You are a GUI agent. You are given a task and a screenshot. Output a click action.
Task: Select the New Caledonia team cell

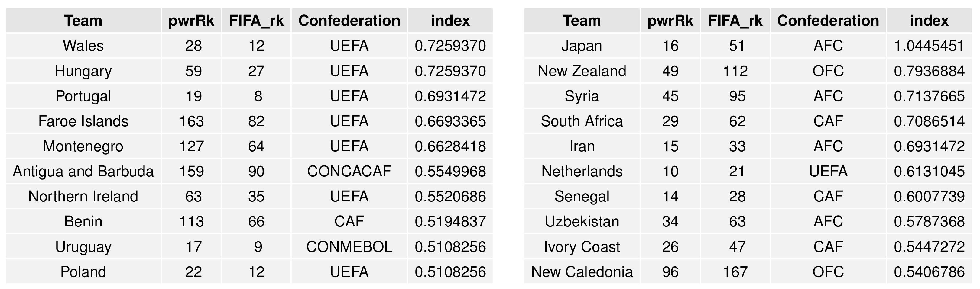point(582,272)
